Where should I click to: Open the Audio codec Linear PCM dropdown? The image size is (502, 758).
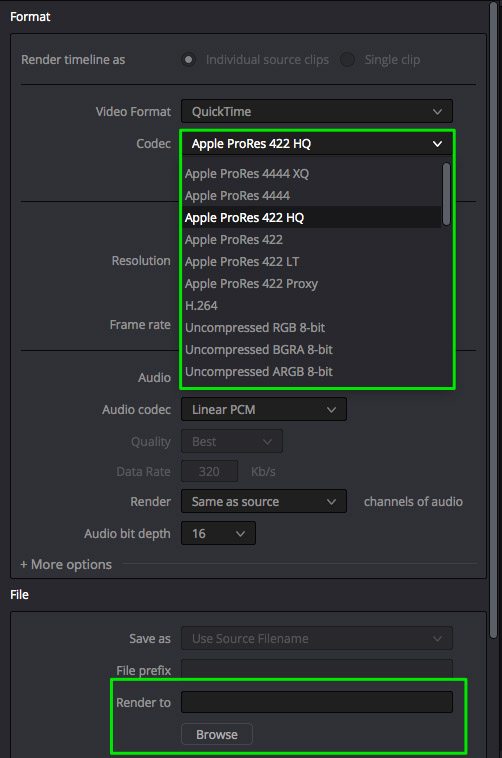pyautogui.click(x=264, y=409)
